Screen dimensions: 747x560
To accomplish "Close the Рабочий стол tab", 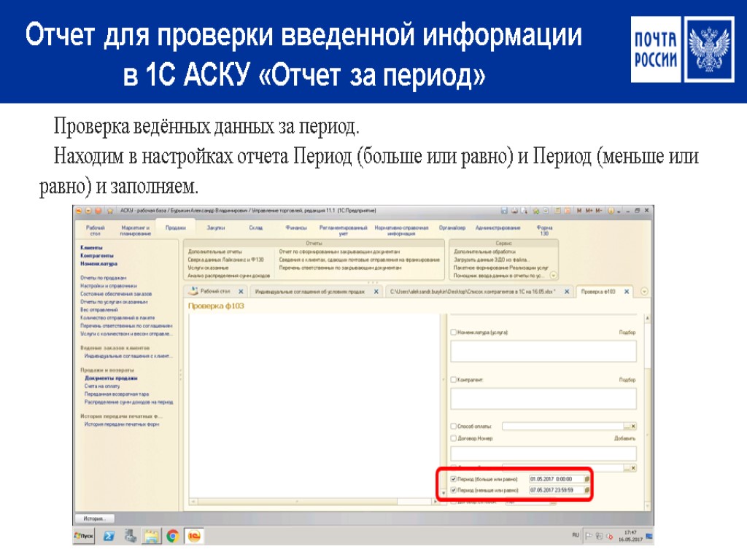I will pyautogui.click(x=241, y=292).
